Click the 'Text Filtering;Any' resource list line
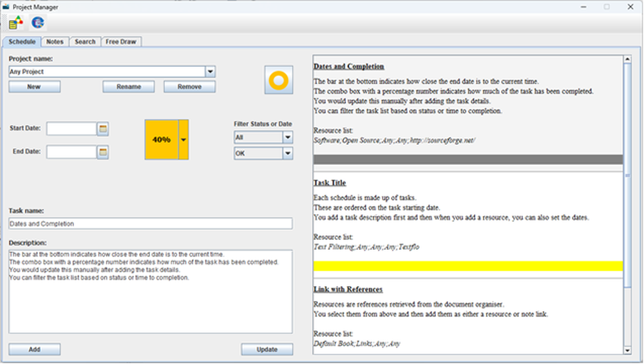644x364 pixels. [x=366, y=247]
